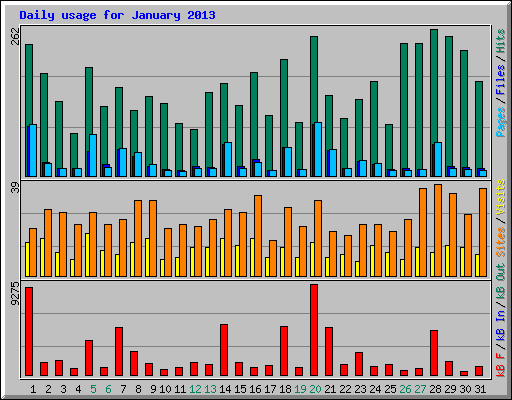Click day label 16 on the x-axis
The height and width of the screenshot is (400, 512).
[255, 389]
